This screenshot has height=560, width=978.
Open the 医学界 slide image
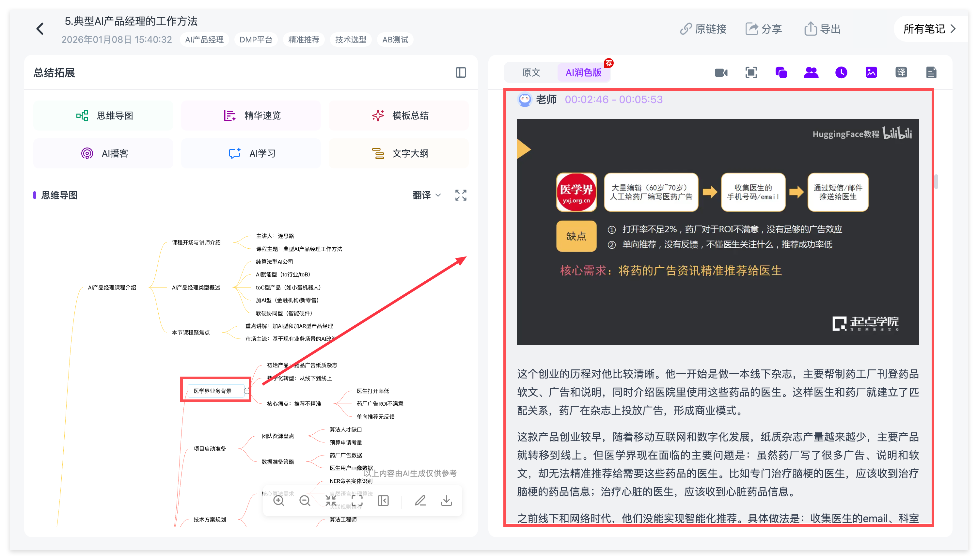coord(718,232)
